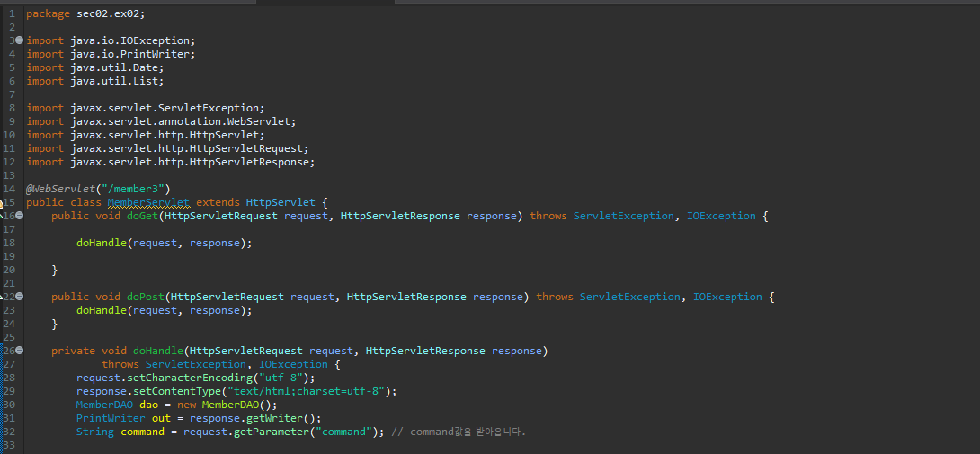Collapse the import block at line 3
The width and height of the screenshot is (980, 454).
point(20,40)
